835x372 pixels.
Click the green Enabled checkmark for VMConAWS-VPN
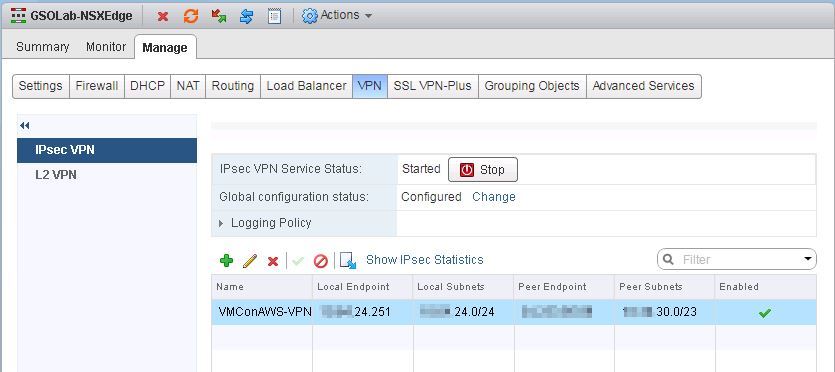coord(765,313)
